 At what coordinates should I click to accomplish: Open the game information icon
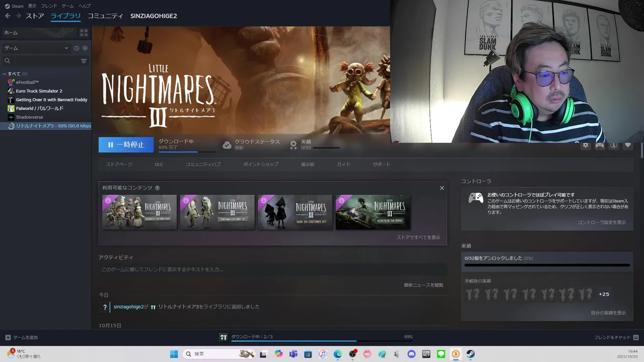tap(614, 145)
